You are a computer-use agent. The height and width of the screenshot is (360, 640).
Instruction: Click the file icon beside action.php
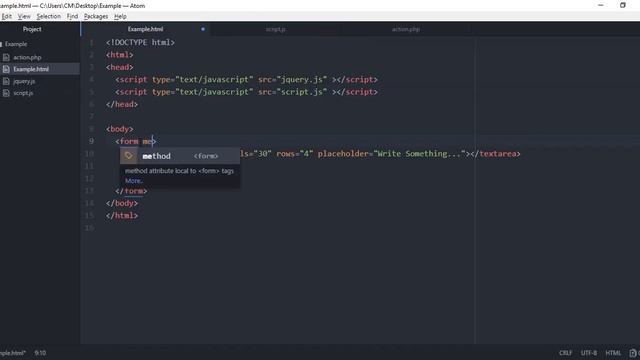point(6,58)
